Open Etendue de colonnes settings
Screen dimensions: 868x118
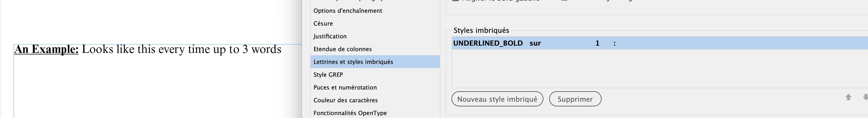coord(342,49)
